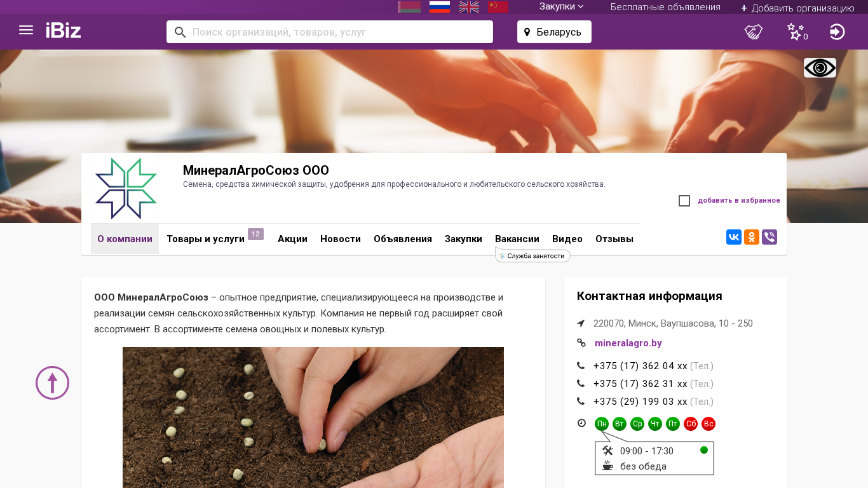The height and width of the screenshot is (488, 868).
Task: Click the phone icon beside 199 03
Action: click(581, 402)
